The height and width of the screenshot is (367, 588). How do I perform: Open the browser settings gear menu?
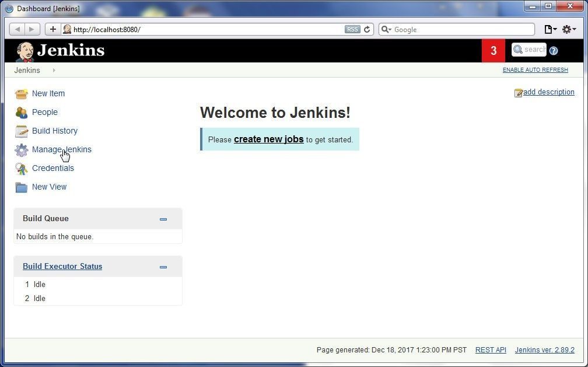[569, 29]
